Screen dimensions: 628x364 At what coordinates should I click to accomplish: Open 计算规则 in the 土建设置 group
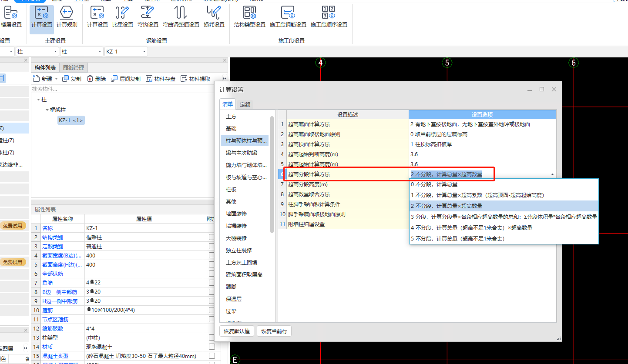tap(67, 17)
